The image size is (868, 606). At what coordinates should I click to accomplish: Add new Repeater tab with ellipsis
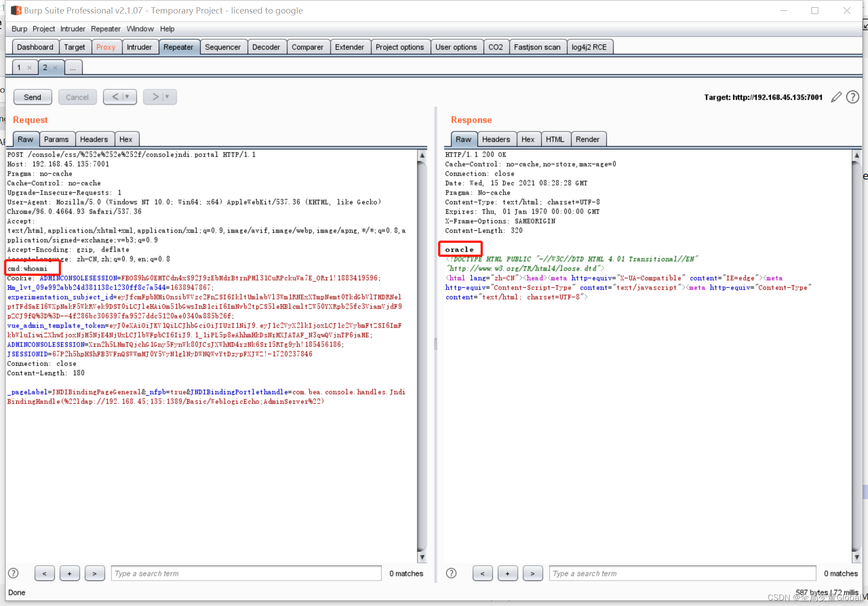coord(73,67)
